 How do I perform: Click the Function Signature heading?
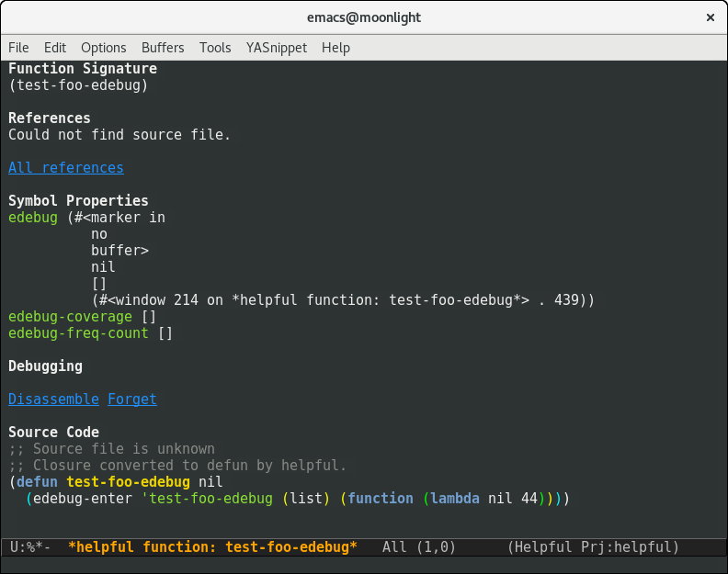[83, 69]
